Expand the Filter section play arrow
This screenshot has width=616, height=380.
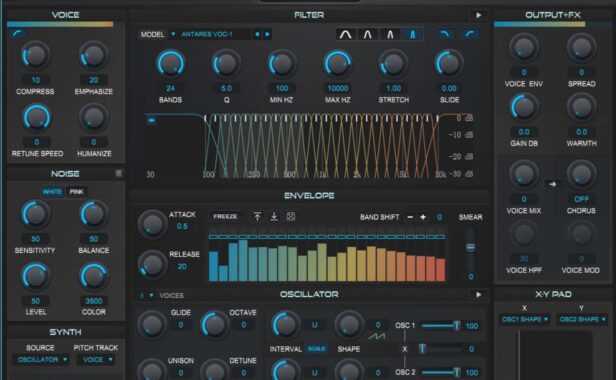click(x=478, y=15)
